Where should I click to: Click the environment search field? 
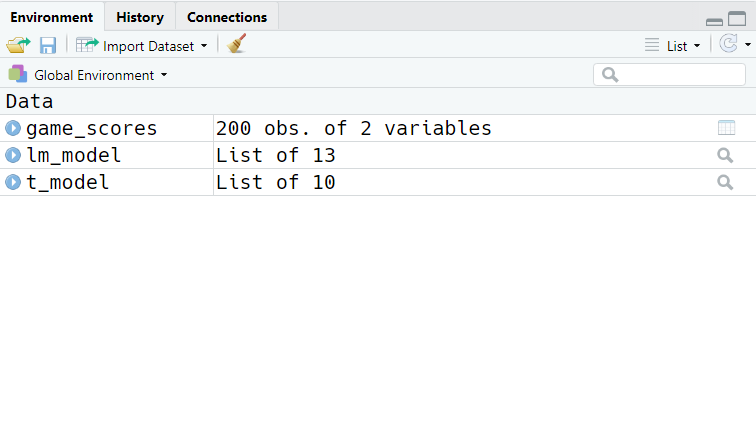click(669, 75)
